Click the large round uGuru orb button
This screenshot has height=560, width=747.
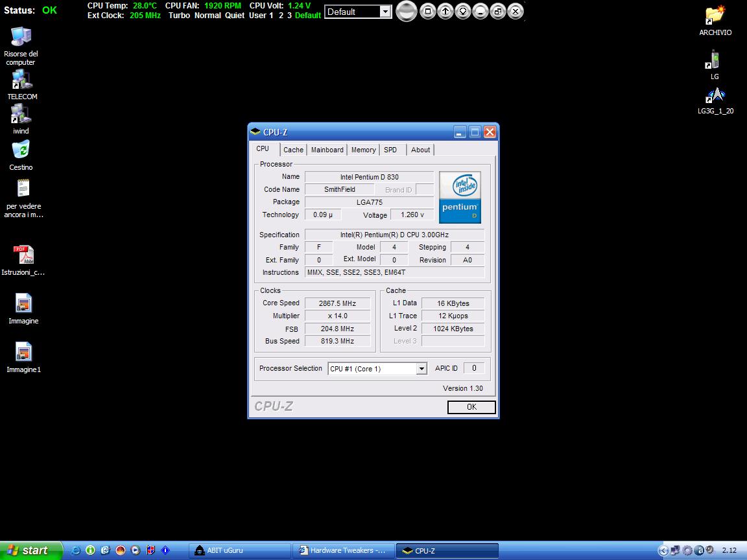pos(407,11)
